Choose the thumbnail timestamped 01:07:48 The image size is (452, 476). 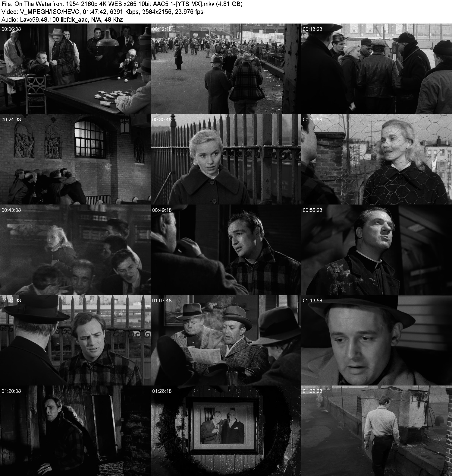pyautogui.click(x=226, y=340)
